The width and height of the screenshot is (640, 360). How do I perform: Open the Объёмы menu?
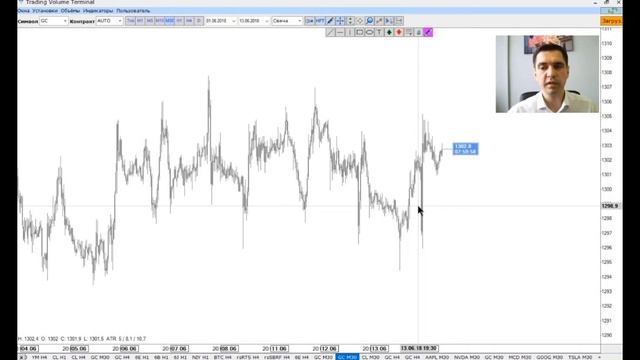pos(70,11)
